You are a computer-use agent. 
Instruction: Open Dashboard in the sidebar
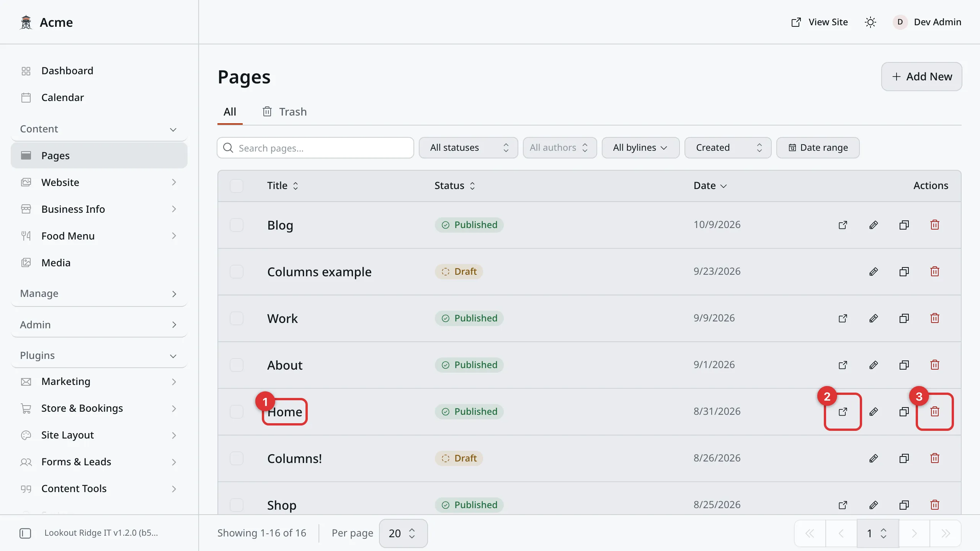pyautogui.click(x=99, y=71)
